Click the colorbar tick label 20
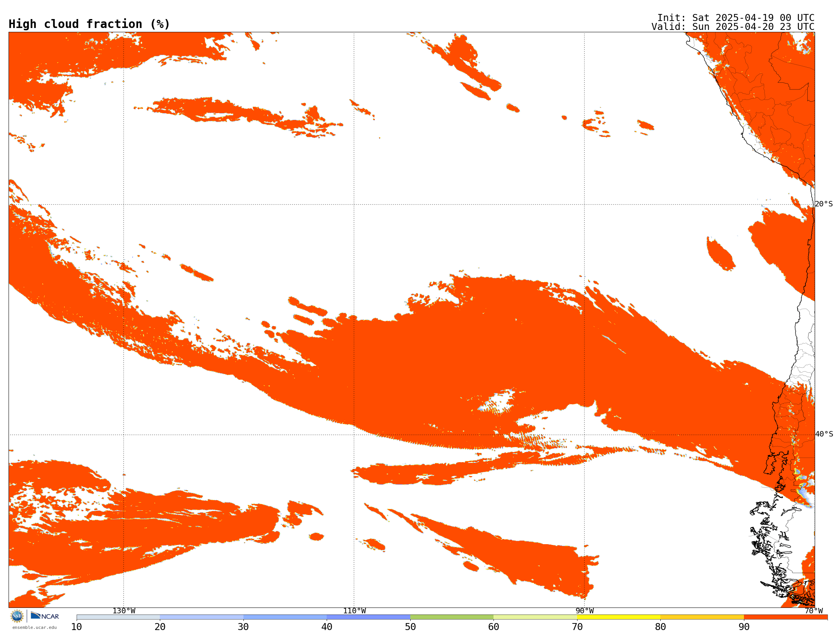 click(160, 627)
